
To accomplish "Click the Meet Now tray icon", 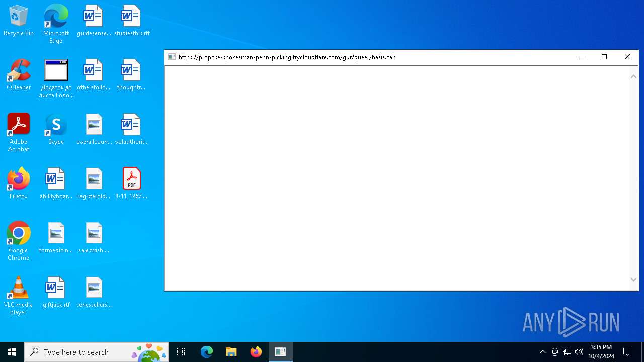I will click(555, 352).
